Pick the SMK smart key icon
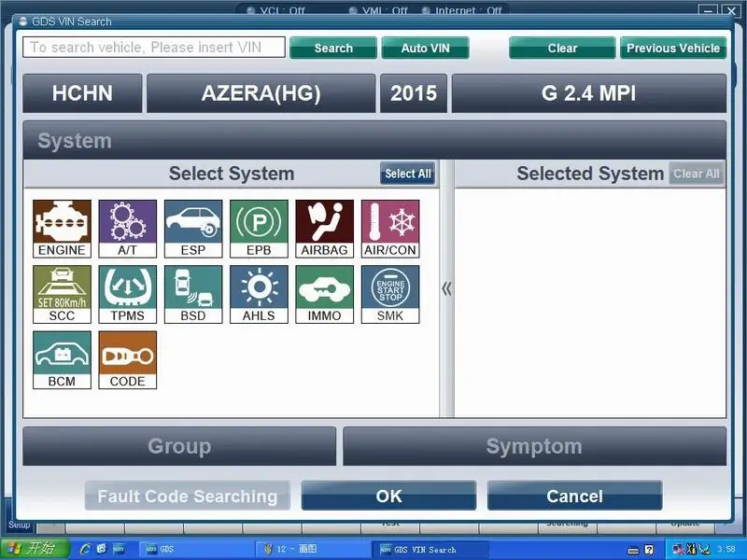The image size is (747, 560). (390, 295)
